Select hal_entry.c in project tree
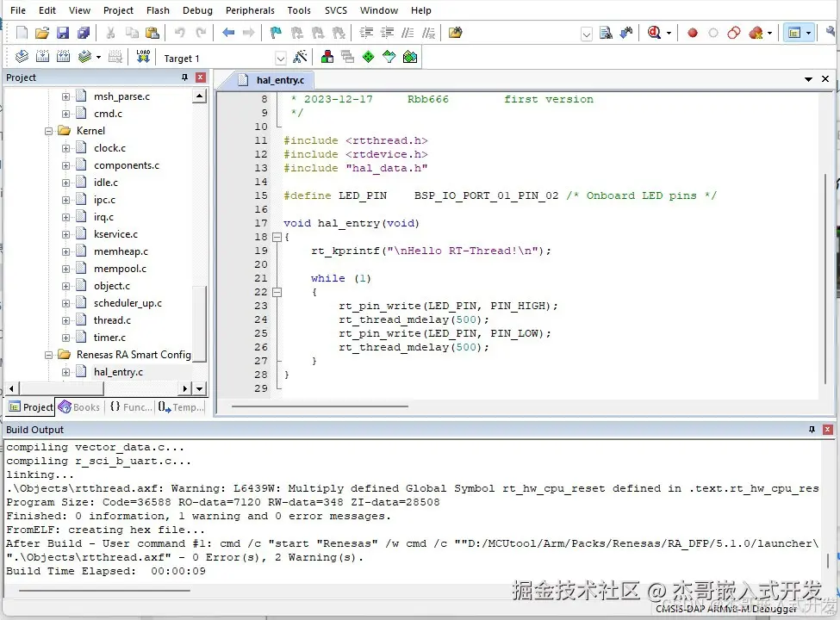 (x=118, y=372)
